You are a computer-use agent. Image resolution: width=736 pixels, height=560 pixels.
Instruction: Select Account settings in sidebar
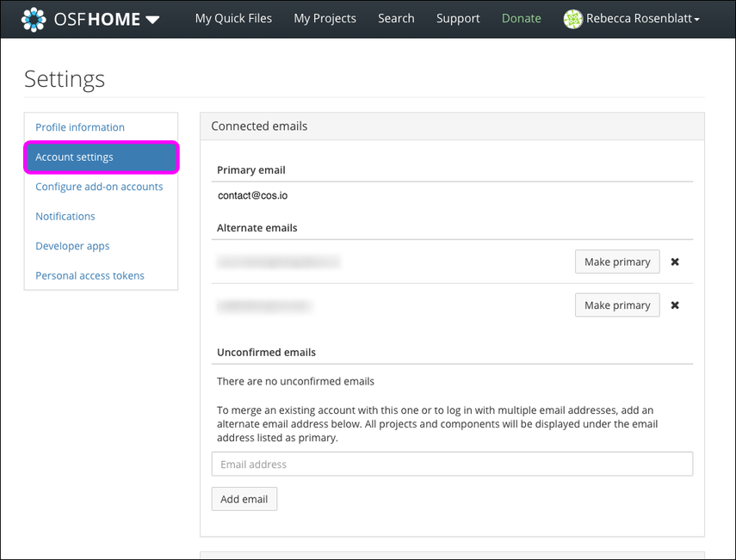pos(101,157)
